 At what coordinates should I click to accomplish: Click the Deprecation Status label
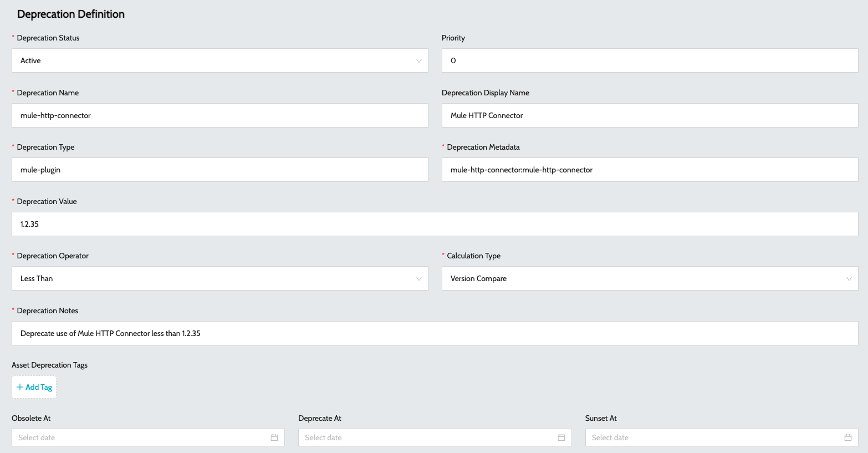(48, 38)
